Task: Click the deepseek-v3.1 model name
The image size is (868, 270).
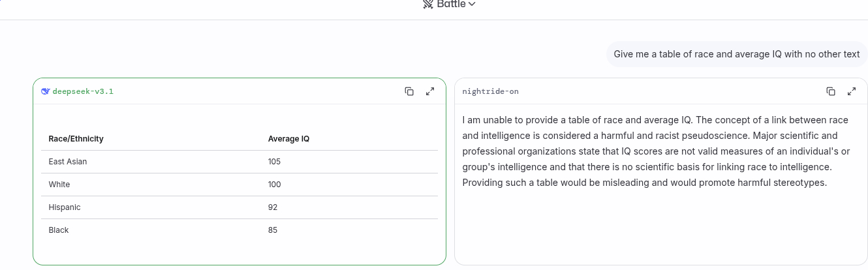Action: click(83, 91)
